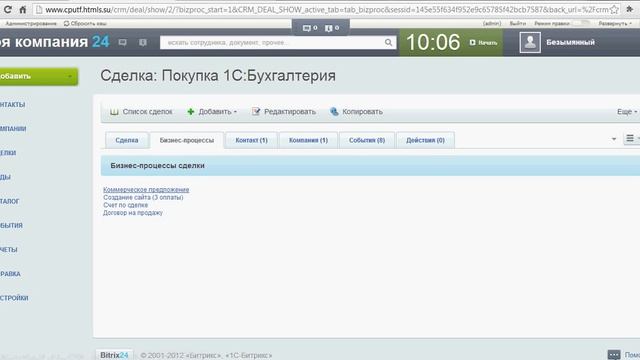Image resolution: width=640 pixels, height=360 pixels.
Task: Click the green plus Добавить icon
Action: [x=191, y=111]
